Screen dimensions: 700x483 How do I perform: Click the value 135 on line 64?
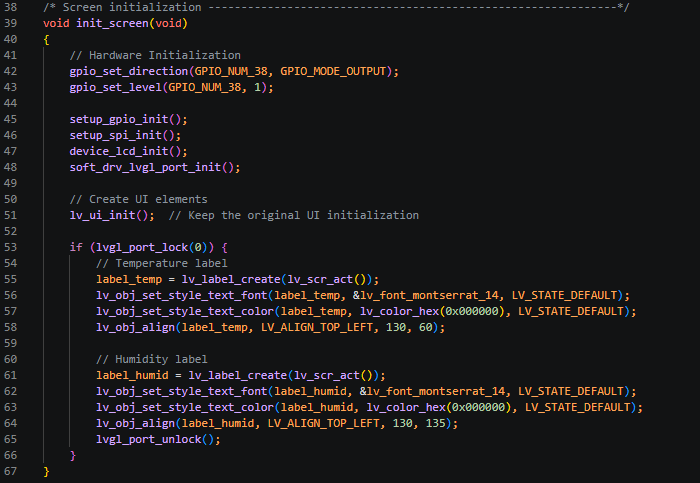[436, 424]
